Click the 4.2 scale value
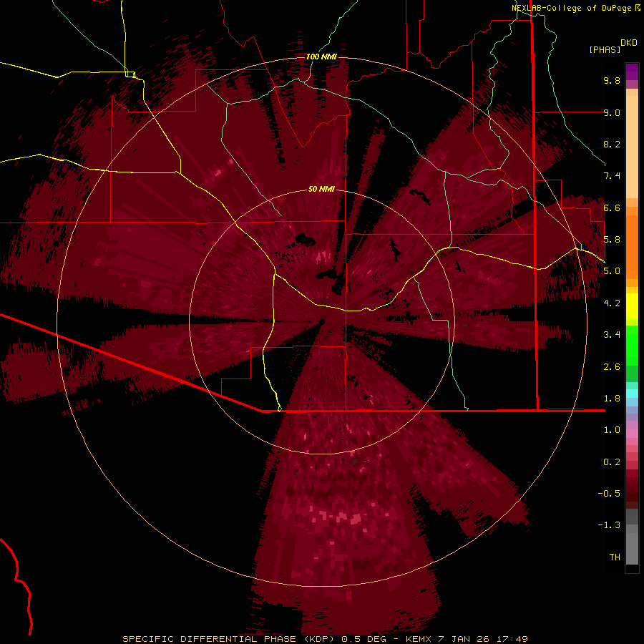 tap(612, 303)
